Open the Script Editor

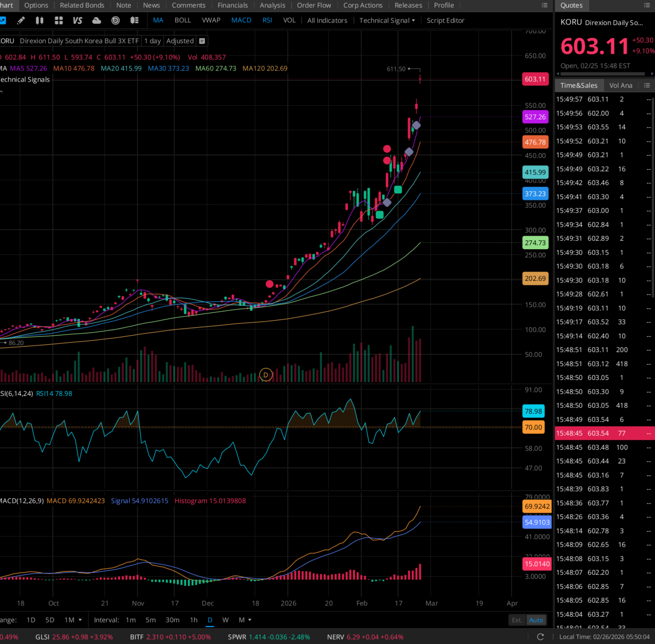(x=445, y=20)
